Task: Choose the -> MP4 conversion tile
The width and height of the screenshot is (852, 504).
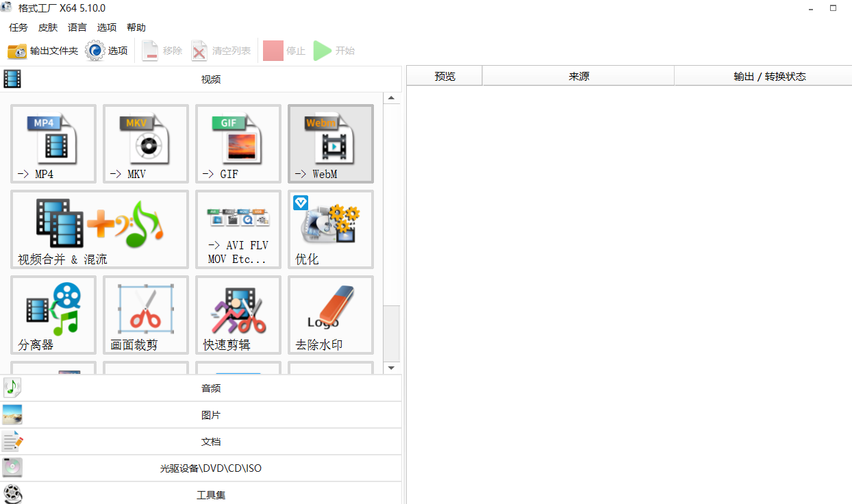Action: (53, 144)
